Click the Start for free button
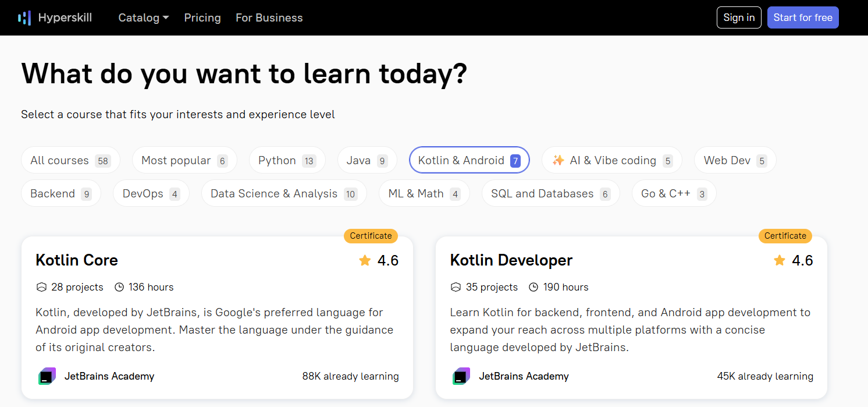This screenshot has width=868, height=407. pyautogui.click(x=803, y=17)
